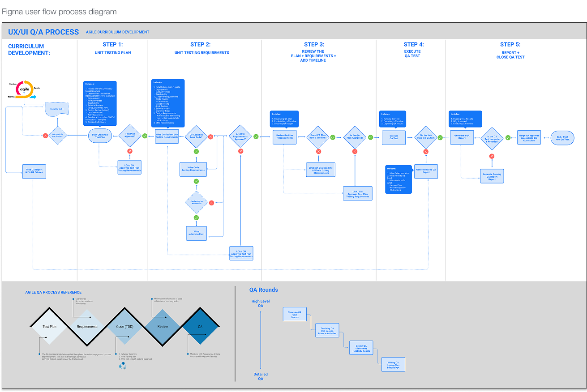
Task: Click the 'Review' diamond in process reference
Action: point(163,326)
